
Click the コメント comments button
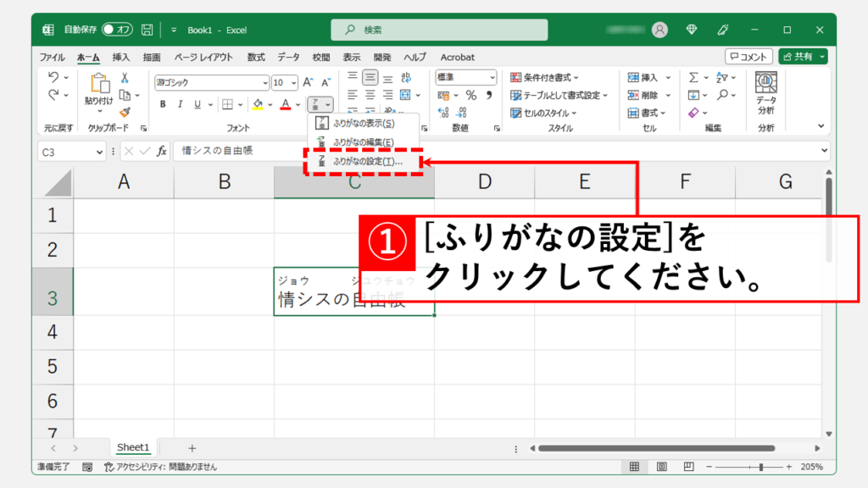click(749, 57)
